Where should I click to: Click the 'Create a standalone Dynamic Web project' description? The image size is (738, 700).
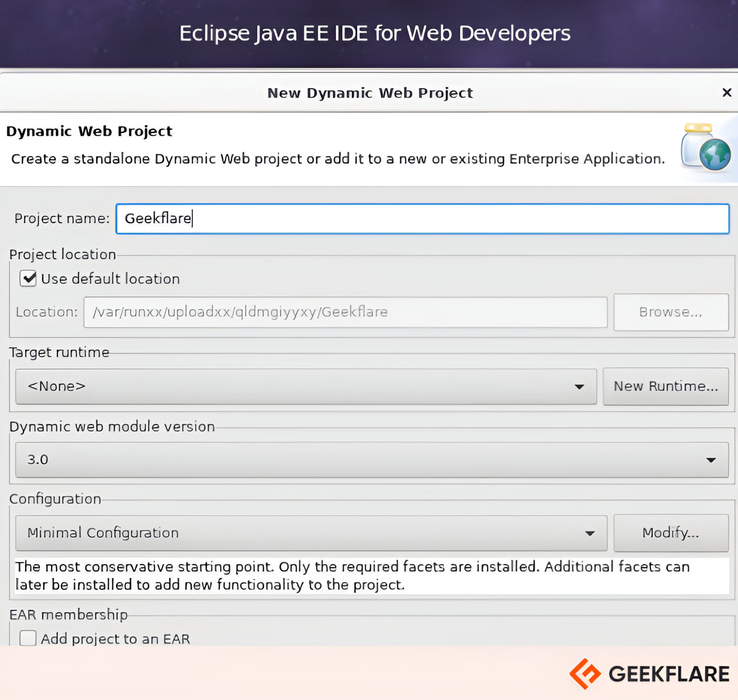338,159
